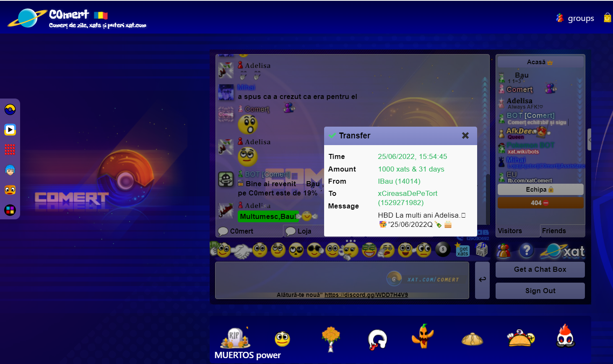Close the Transfer dialog
Screen dimensions: 613x364
coord(465,135)
